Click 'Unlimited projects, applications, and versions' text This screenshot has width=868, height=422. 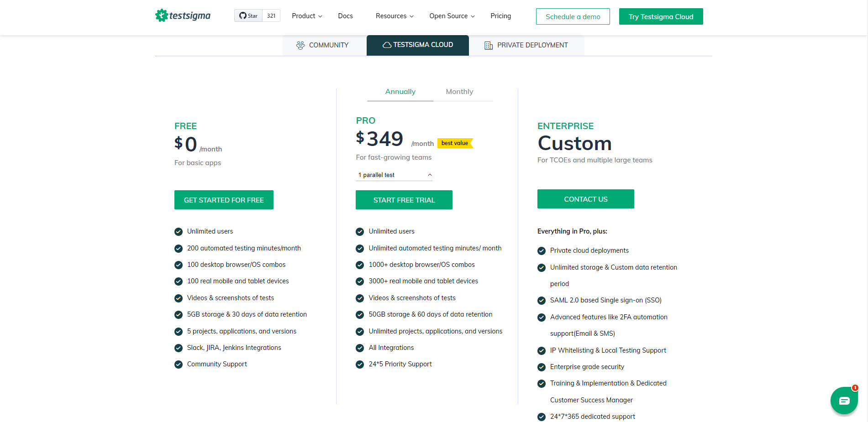(x=436, y=331)
